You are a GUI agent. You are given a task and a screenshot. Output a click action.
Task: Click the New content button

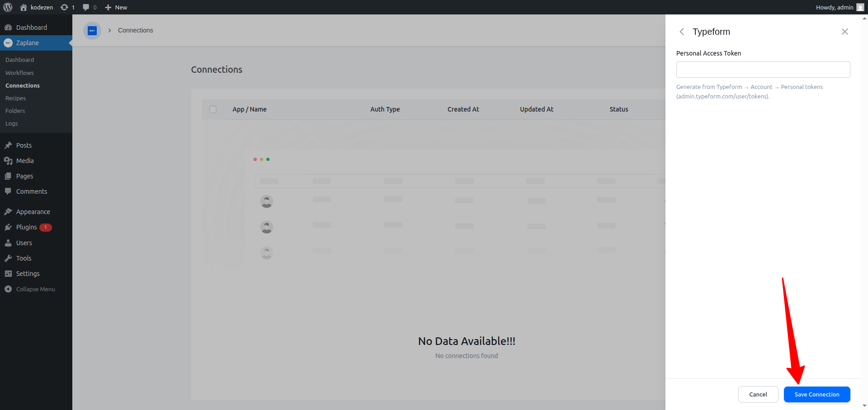(x=116, y=7)
